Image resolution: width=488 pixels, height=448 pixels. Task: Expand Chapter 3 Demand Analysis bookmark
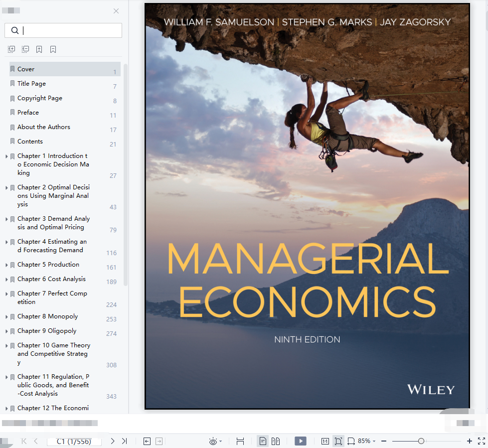[x=6, y=219]
